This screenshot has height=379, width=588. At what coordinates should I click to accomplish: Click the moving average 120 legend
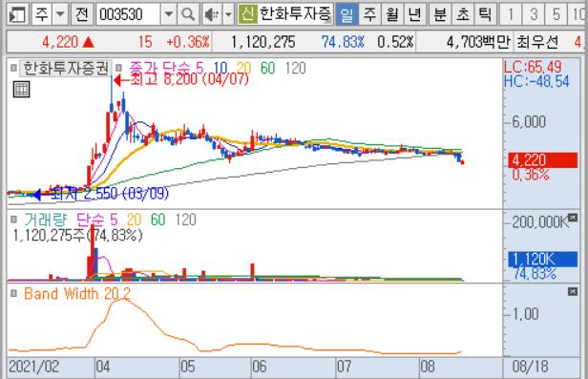[296, 68]
